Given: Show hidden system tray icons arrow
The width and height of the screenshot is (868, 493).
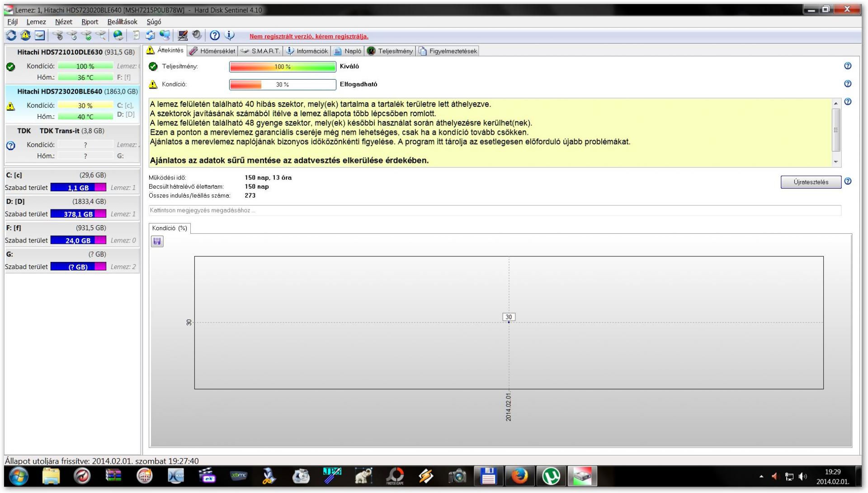Looking at the screenshot, I should (x=761, y=476).
